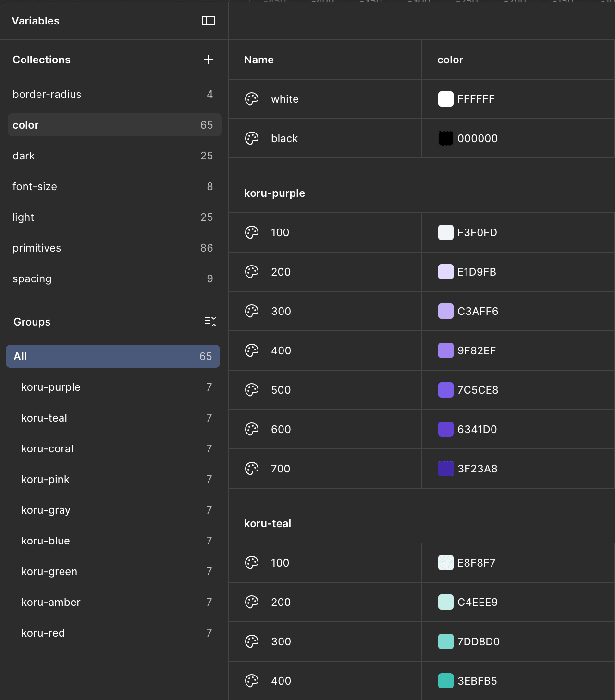Click the koru-purple section header
The height and width of the screenshot is (700, 615).
(x=274, y=193)
